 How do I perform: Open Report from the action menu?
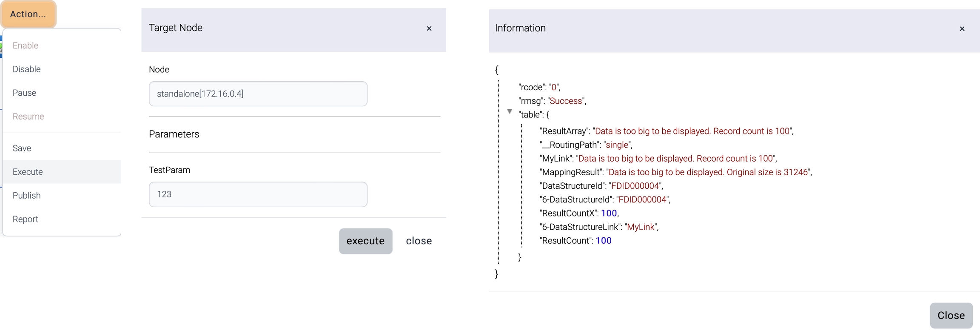point(25,219)
